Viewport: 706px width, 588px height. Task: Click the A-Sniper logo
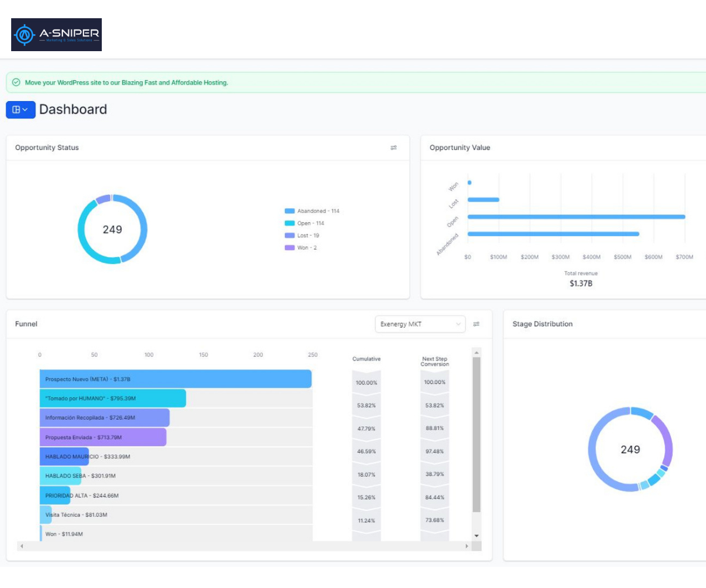(x=56, y=35)
